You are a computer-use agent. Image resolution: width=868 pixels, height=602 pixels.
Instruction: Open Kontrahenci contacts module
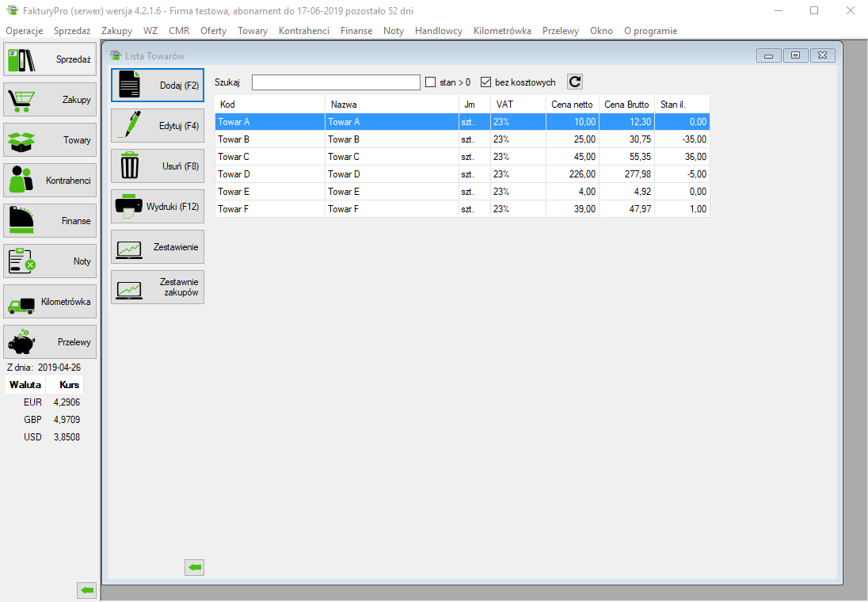pyautogui.click(x=50, y=181)
